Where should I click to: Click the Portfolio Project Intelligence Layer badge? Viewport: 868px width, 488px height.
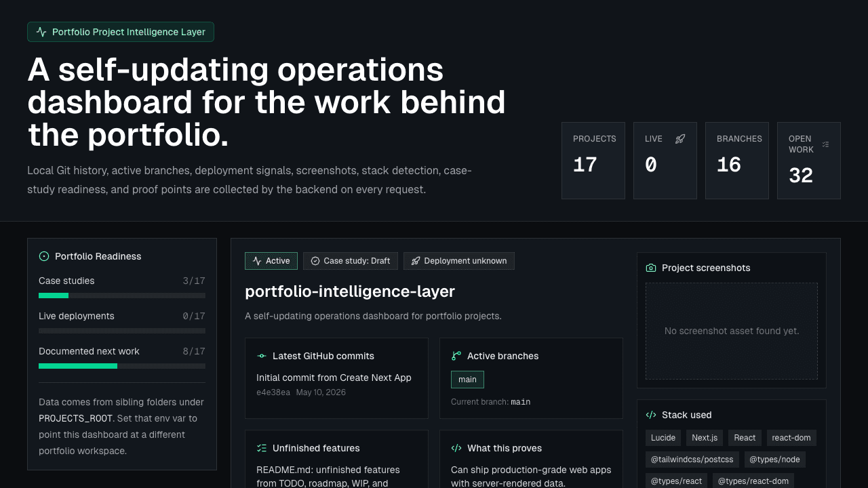coord(121,32)
